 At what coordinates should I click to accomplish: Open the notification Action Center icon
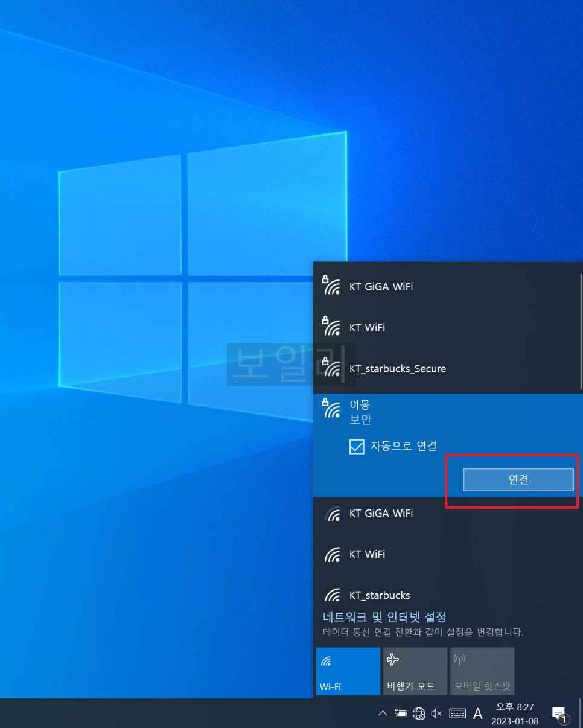coord(559,714)
